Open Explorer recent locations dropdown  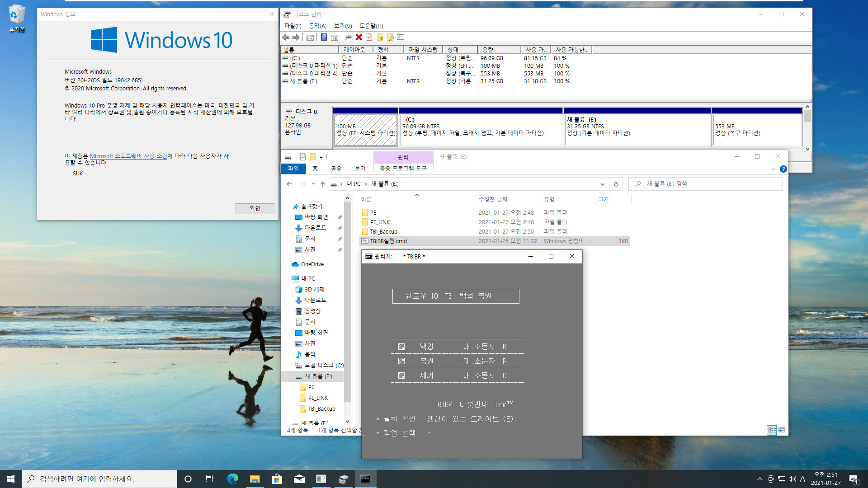313,184
